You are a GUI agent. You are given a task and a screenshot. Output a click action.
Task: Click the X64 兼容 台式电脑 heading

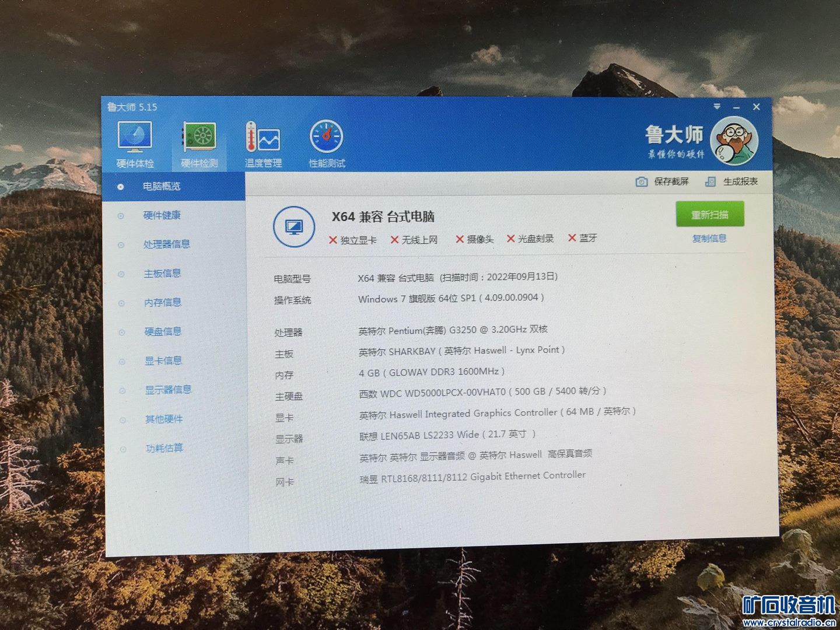tap(383, 216)
